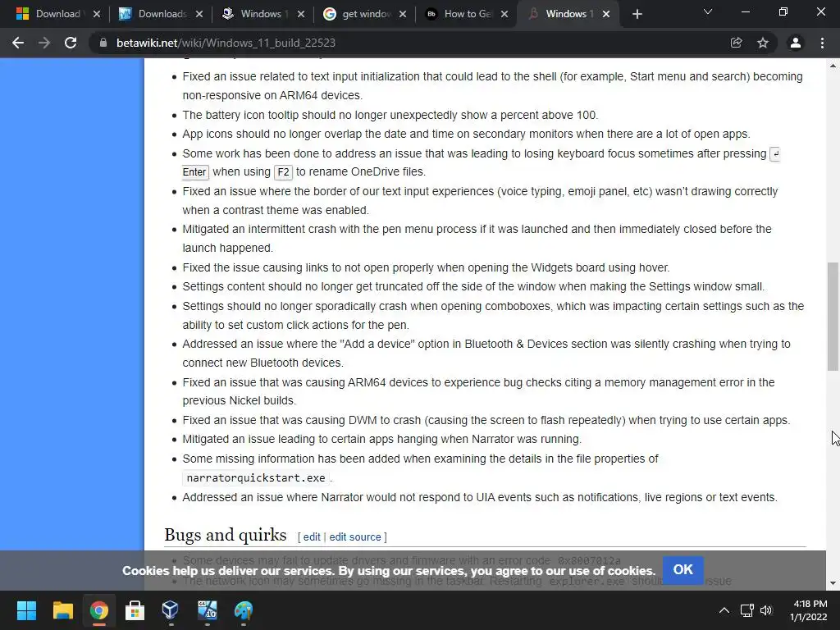The width and height of the screenshot is (840, 630).
Task: Close the first Download tab
Action: coord(97,15)
